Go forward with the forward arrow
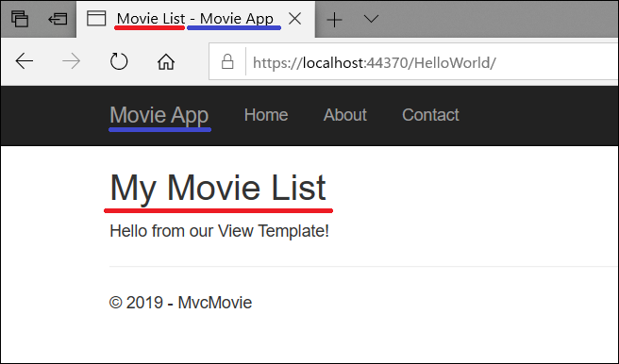The image size is (619, 364). click(72, 61)
